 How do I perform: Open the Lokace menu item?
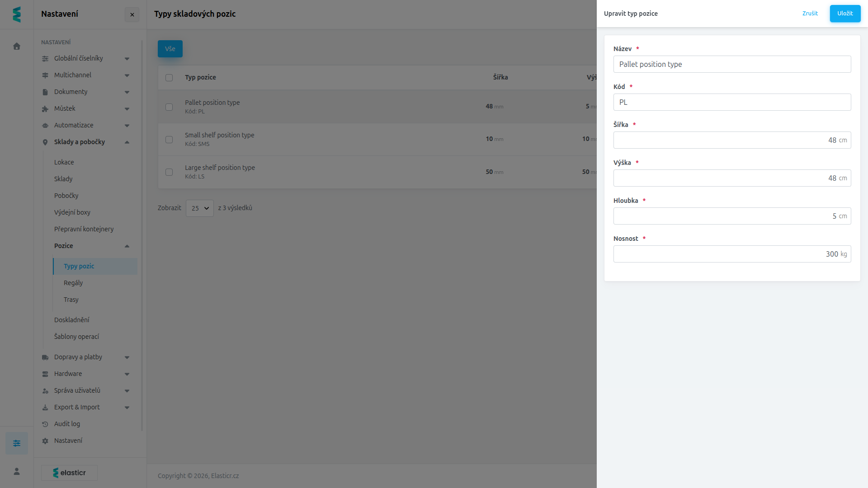(x=64, y=162)
